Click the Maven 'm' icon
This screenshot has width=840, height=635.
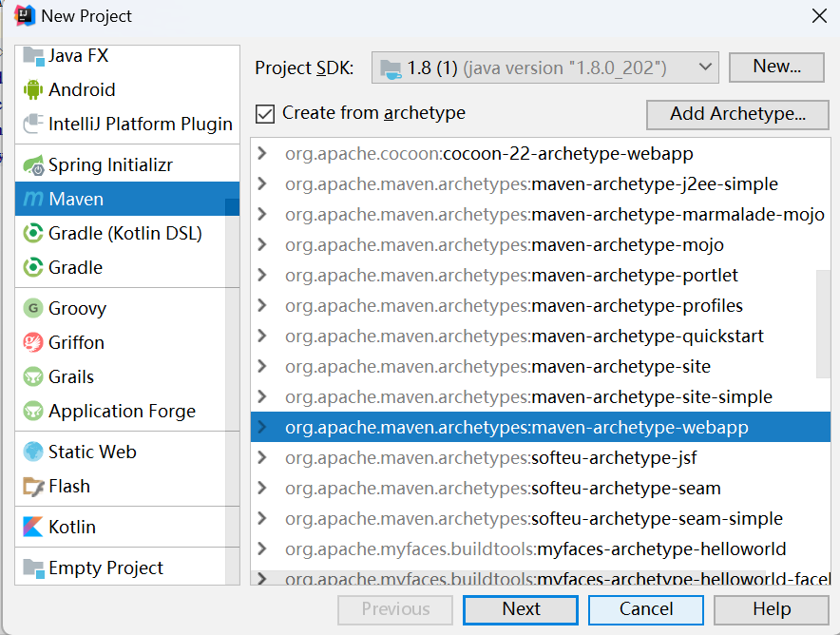click(33, 199)
